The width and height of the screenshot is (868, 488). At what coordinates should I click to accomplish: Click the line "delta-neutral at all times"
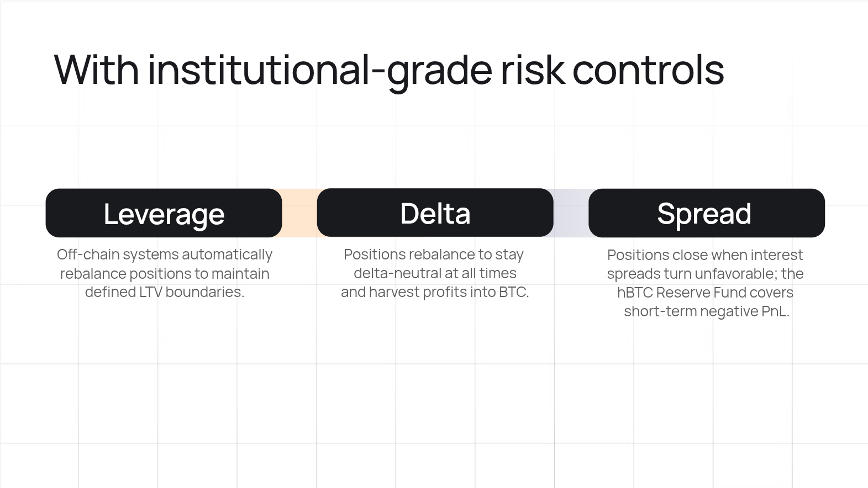tap(435, 273)
